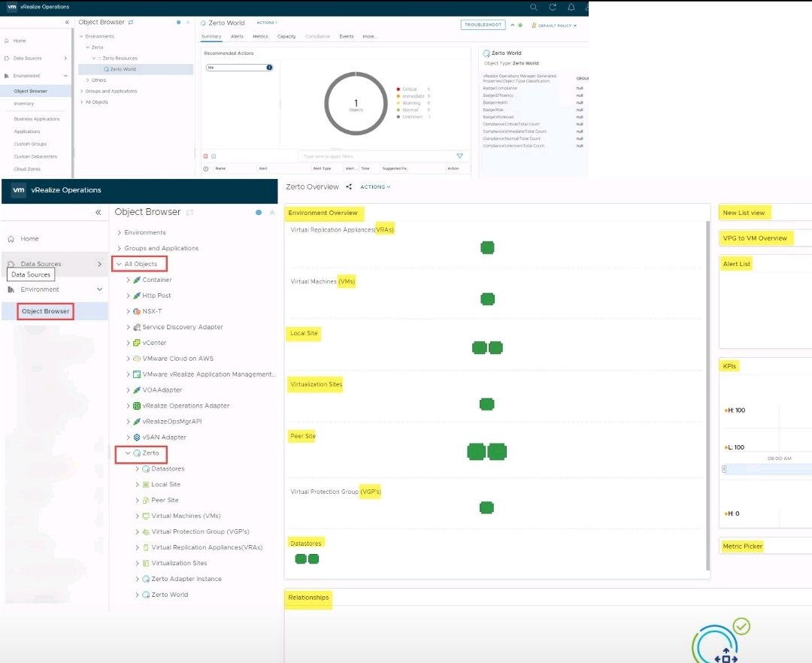
Task: Click the Home icon in lower navigation
Action: pyautogui.click(x=11, y=239)
